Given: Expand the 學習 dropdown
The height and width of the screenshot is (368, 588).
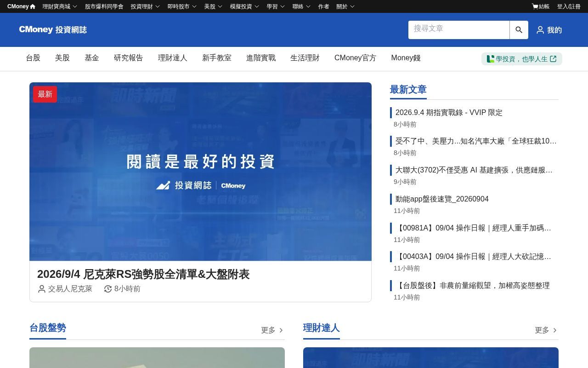Looking at the screenshot, I should click(x=276, y=6).
